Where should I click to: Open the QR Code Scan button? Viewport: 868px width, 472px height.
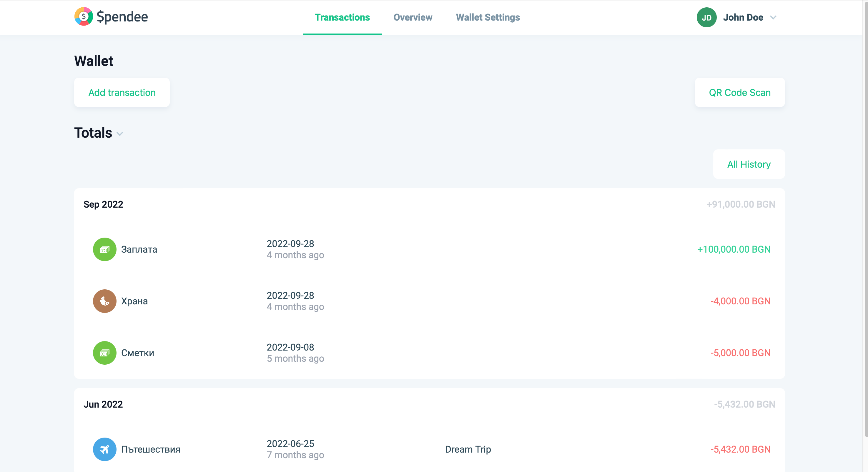coord(740,93)
